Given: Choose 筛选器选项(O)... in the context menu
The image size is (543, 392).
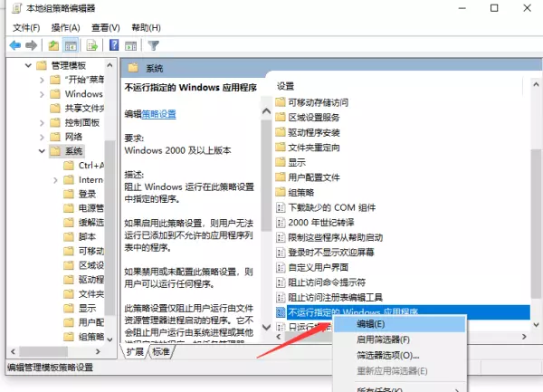Looking at the screenshot, I should 399,355.
